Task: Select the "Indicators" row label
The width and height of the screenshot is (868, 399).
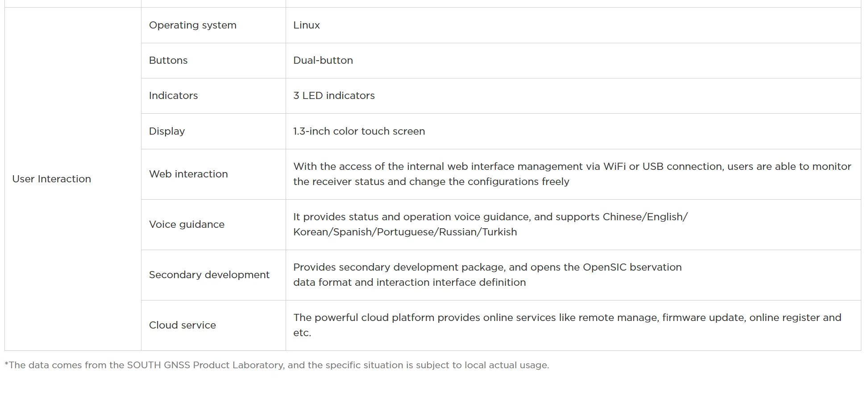Action: pyautogui.click(x=173, y=95)
